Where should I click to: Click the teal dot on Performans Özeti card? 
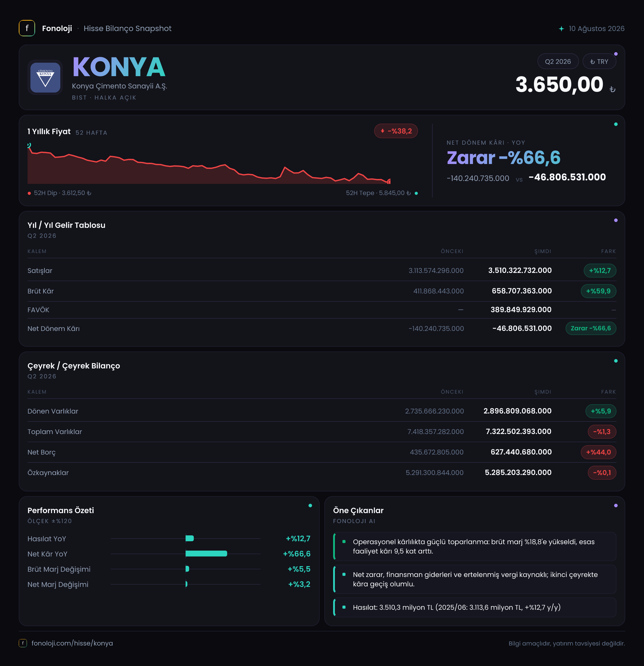[310, 506]
